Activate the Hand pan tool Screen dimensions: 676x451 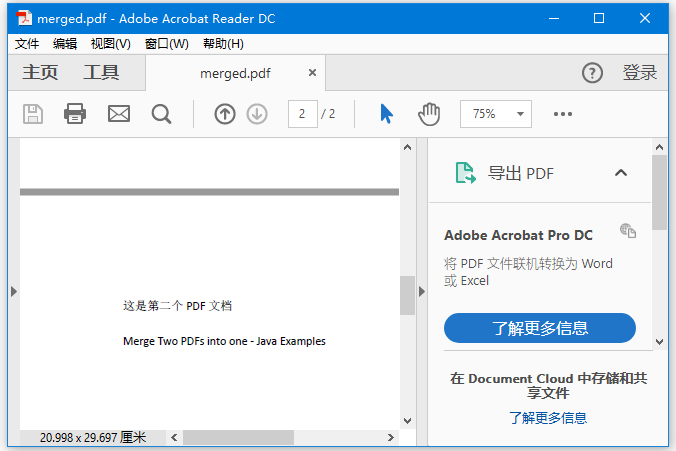point(429,114)
